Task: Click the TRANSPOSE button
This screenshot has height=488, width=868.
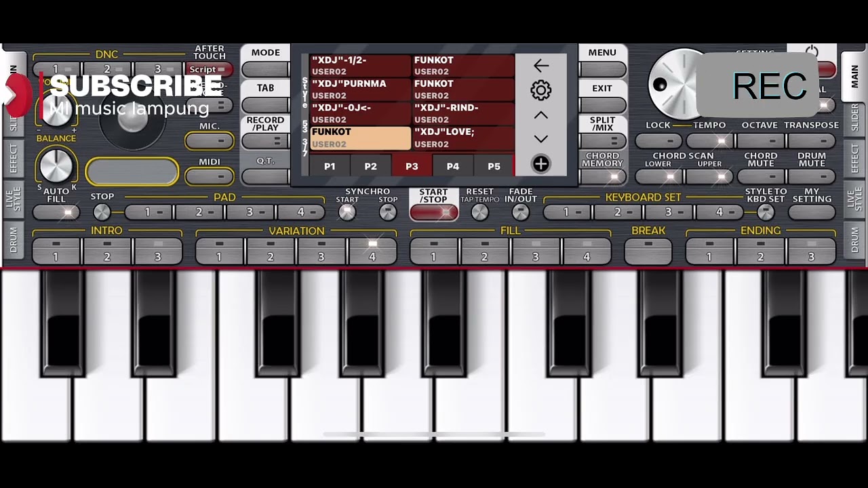Action: (x=812, y=141)
